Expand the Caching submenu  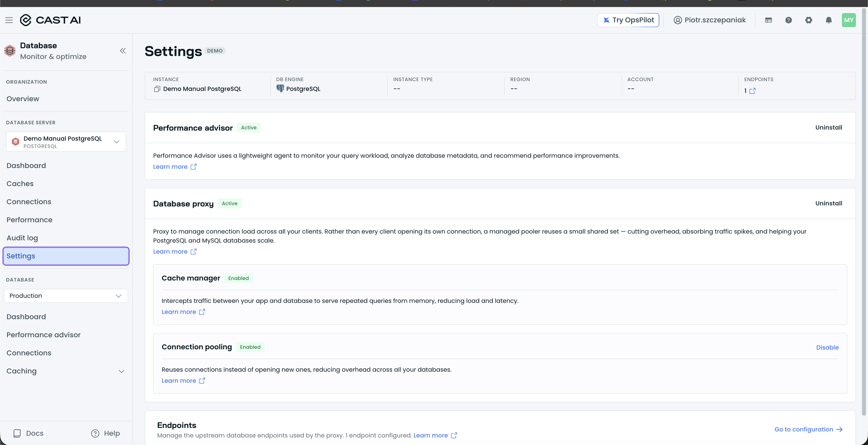66,371
